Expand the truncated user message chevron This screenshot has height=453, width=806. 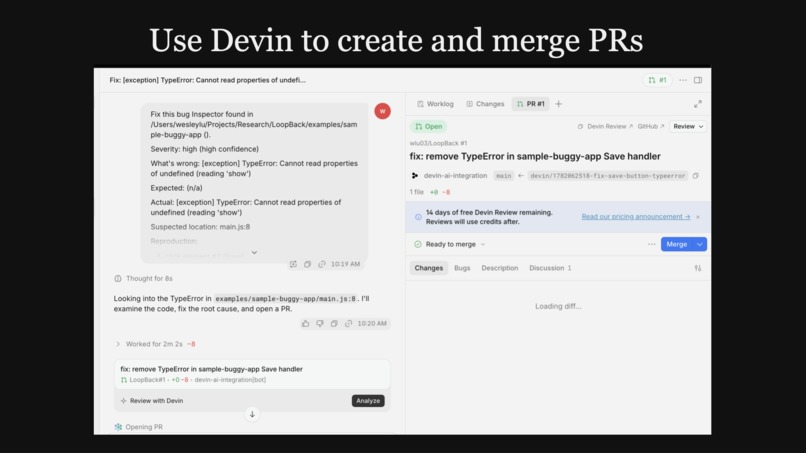pos(254,252)
